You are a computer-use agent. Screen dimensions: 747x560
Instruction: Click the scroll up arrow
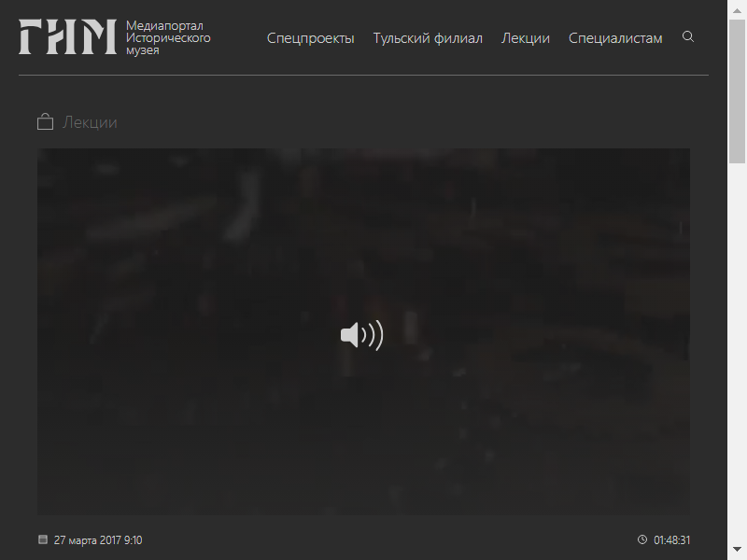click(737, 10)
